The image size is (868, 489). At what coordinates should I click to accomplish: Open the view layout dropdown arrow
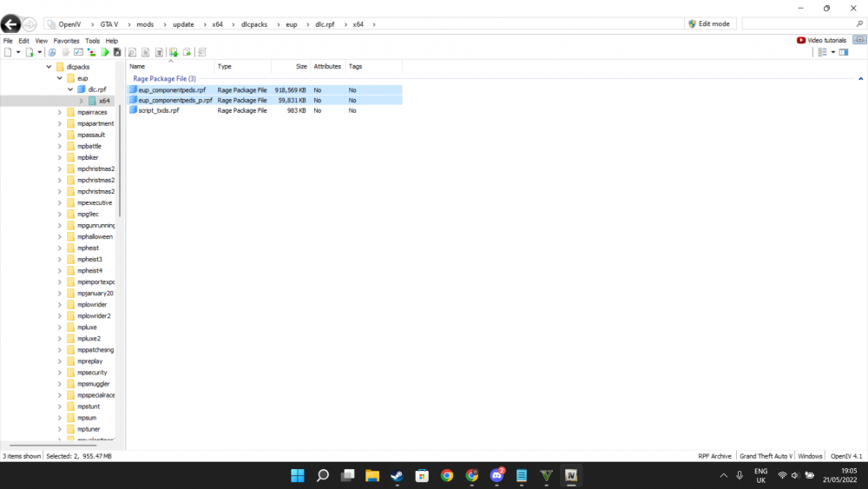click(833, 52)
